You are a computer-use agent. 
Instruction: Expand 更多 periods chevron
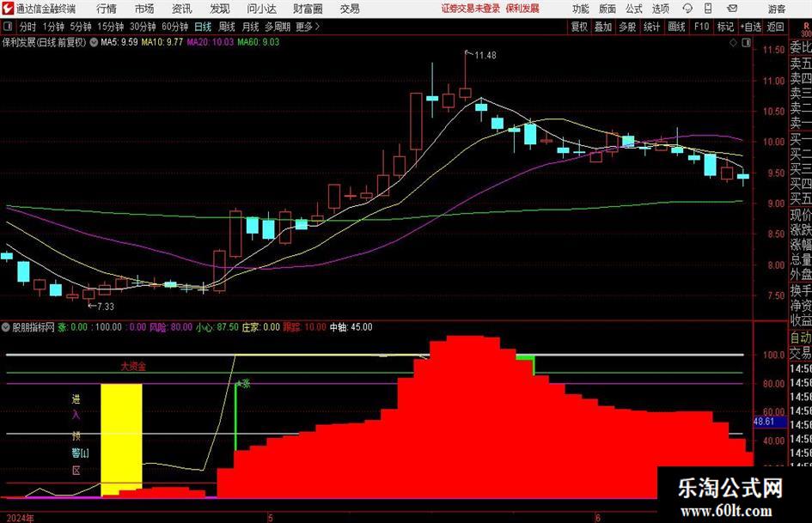coord(308,27)
